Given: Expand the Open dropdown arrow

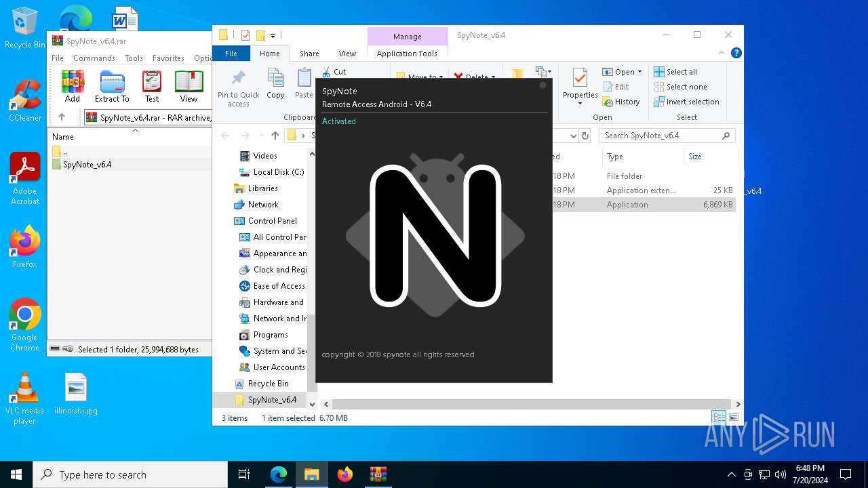Looking at the screenshot, I should pyautogui.click(x=639, y=72).
